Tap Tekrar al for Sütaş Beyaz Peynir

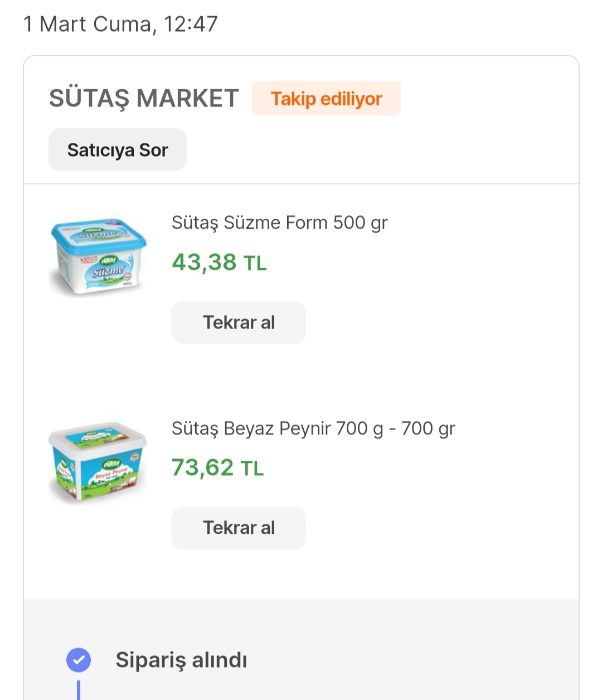239,528
